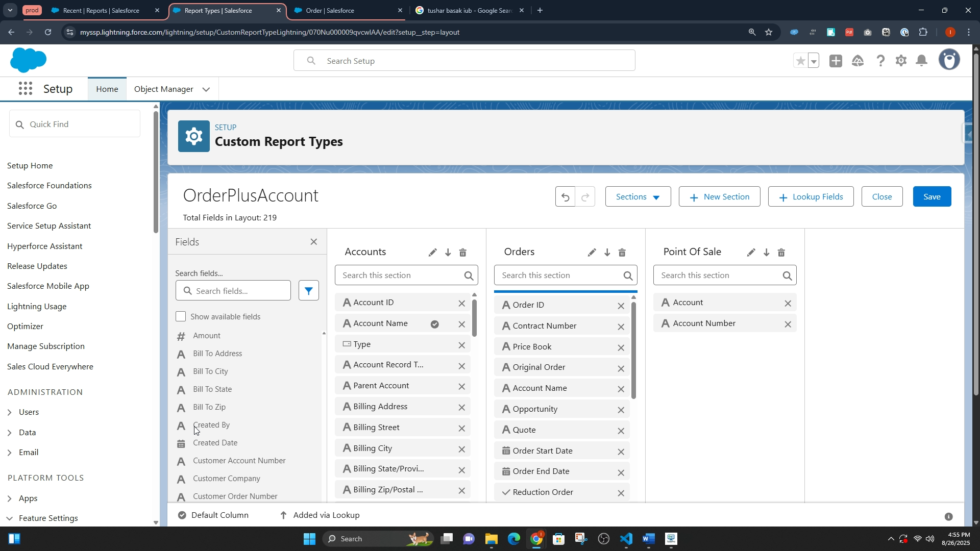This screenshot has width=980, height=551.
Task: Open the Setup gear menu in header
Action: point(901,61)
